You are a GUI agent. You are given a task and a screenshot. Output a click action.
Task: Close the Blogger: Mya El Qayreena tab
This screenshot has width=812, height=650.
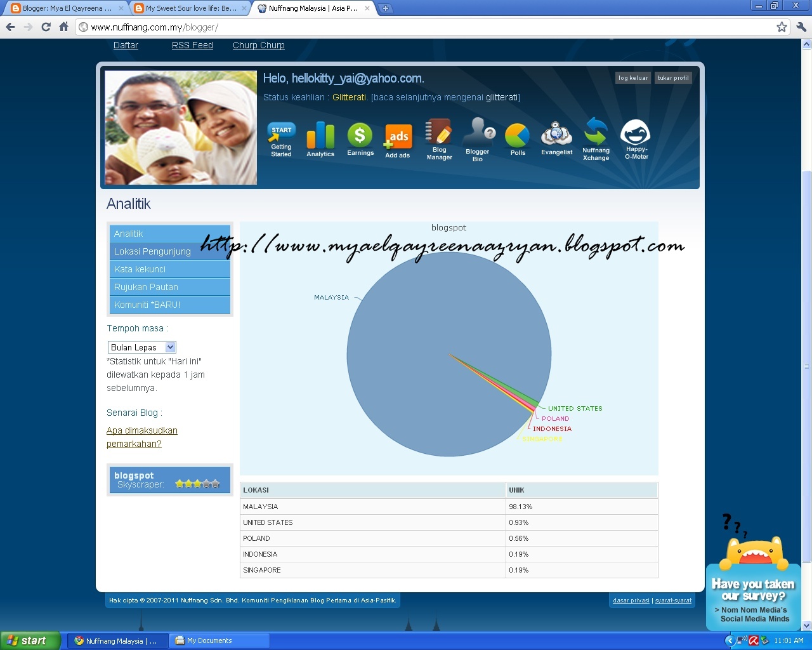tap(121, 8)
